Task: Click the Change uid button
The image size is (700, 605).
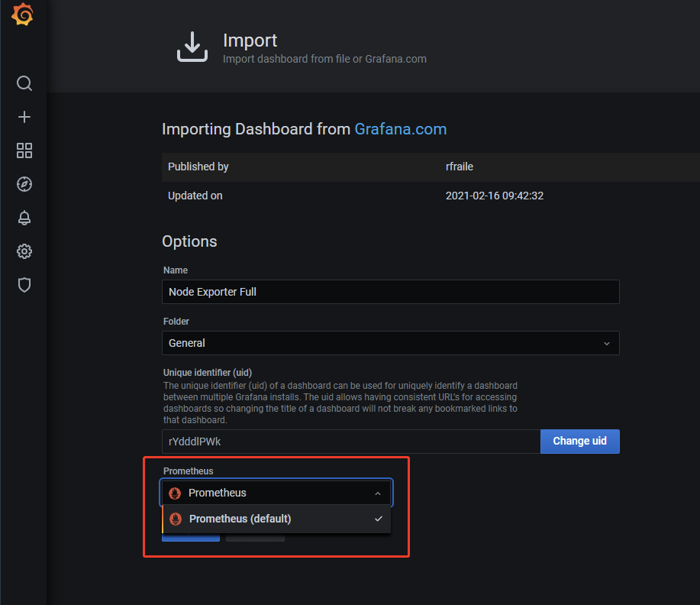Action: (580, 442)
